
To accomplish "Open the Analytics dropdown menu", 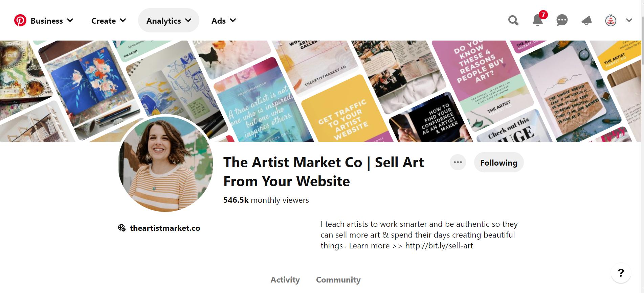I will coord(169,21).
